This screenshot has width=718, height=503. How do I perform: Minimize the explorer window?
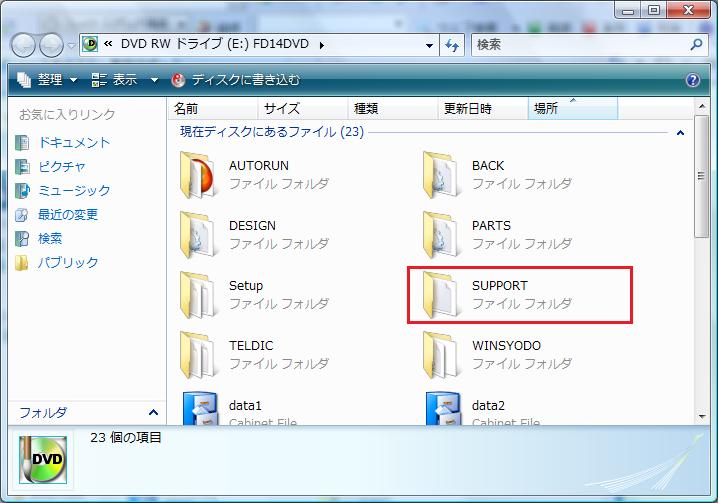(x=628, y=10)
